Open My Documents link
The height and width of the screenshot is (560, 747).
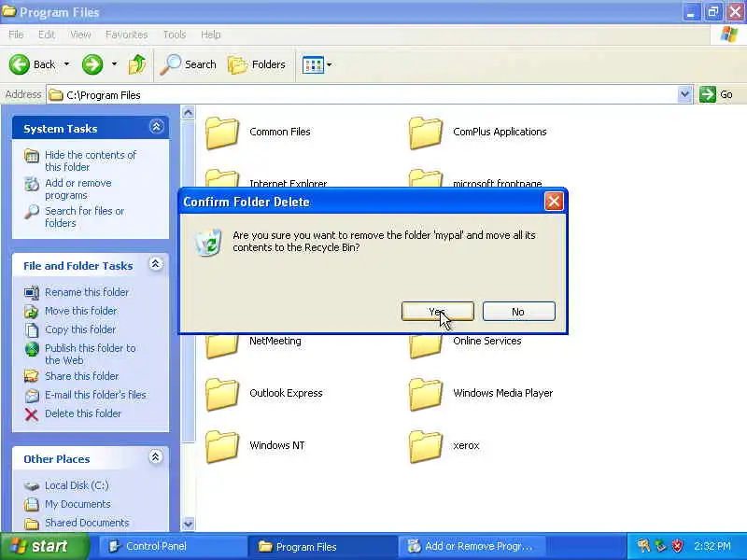point(78,504)
